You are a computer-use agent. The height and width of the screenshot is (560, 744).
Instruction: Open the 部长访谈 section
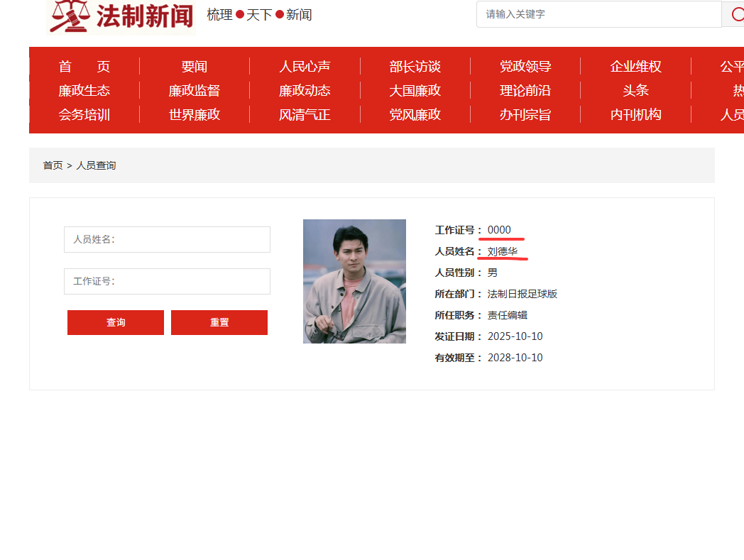414,66
